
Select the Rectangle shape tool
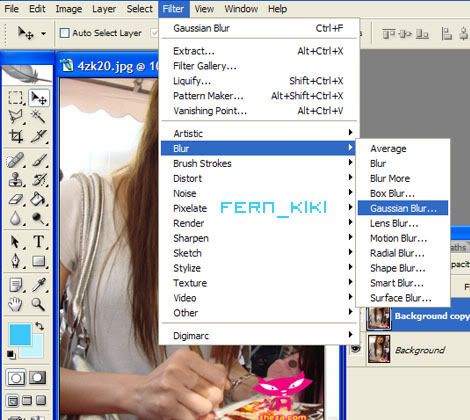(39, 261)
